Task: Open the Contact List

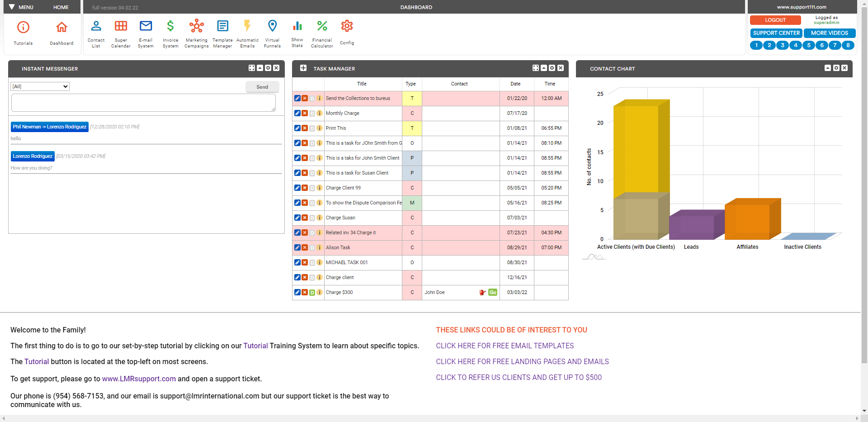Action: (96, 34)
